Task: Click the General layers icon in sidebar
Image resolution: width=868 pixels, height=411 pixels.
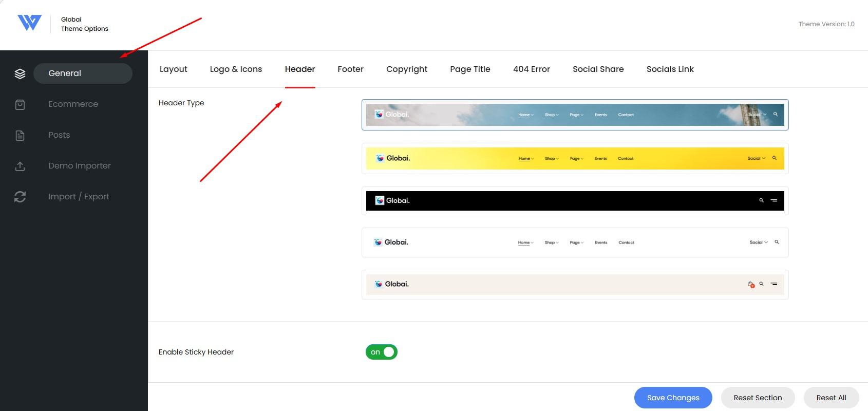Action: [x=20, y=73]
